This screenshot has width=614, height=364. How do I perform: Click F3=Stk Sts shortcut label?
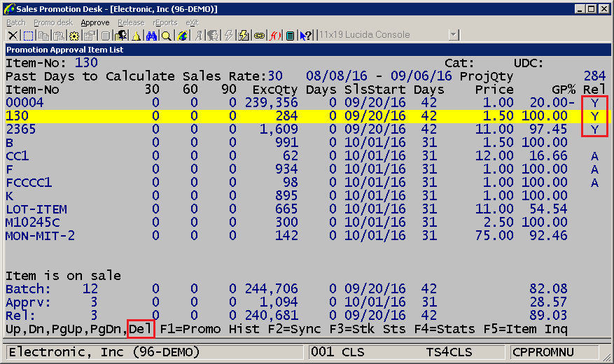point(368,329)
